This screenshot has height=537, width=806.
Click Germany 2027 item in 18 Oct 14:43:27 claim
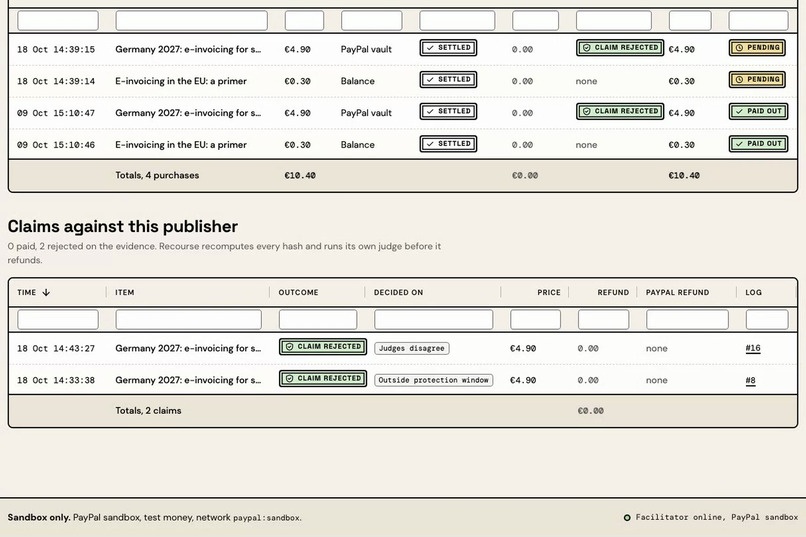[188, 348]
